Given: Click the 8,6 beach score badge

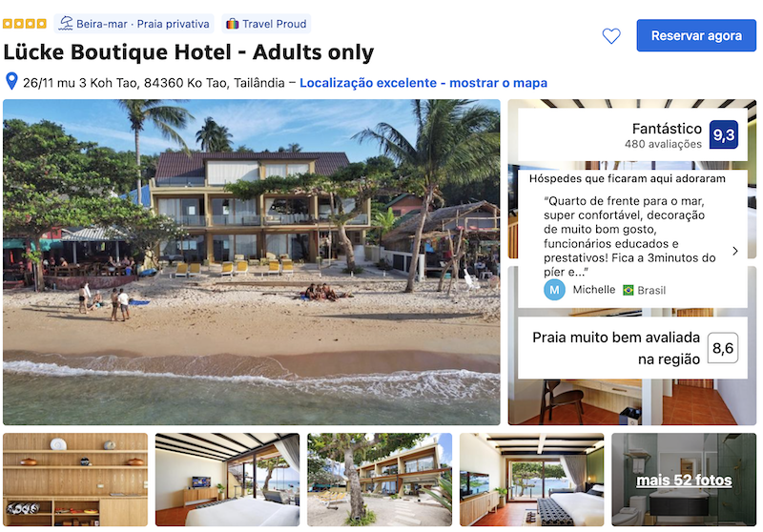Looking at the screenshot, I should [x=723, y=348].
